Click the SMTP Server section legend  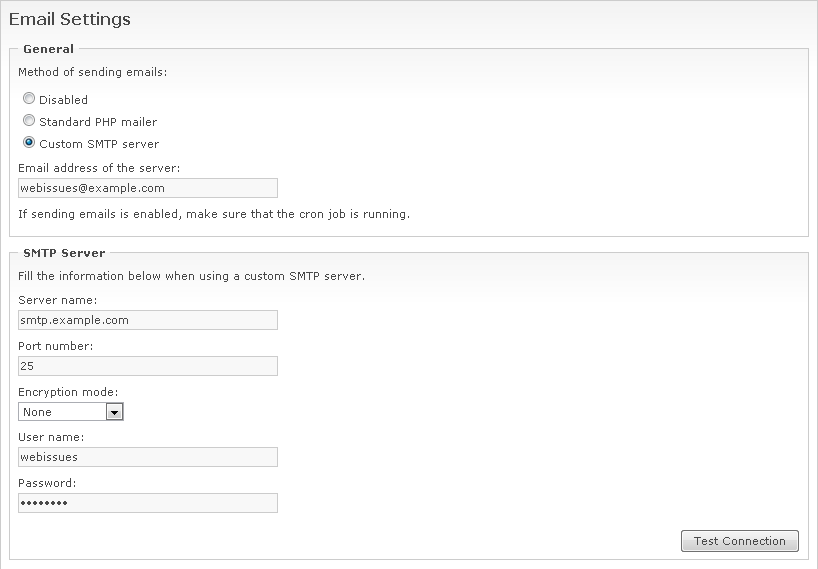click(64, 253)
